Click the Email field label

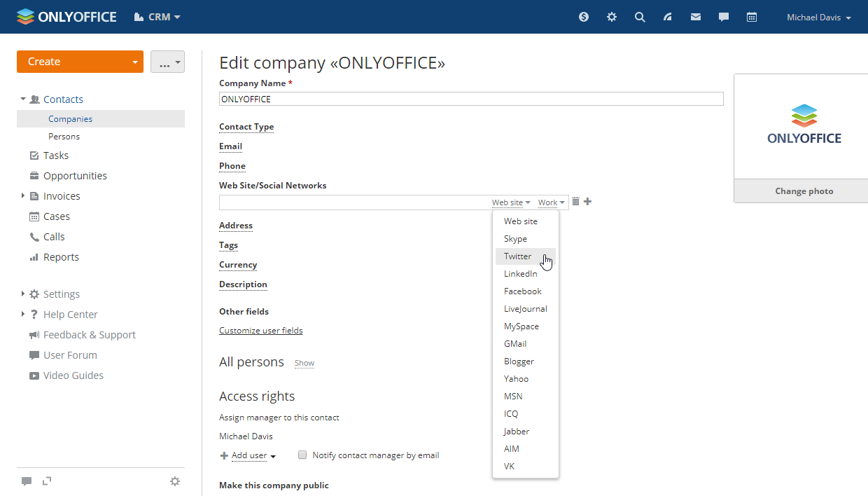point(230,146)
